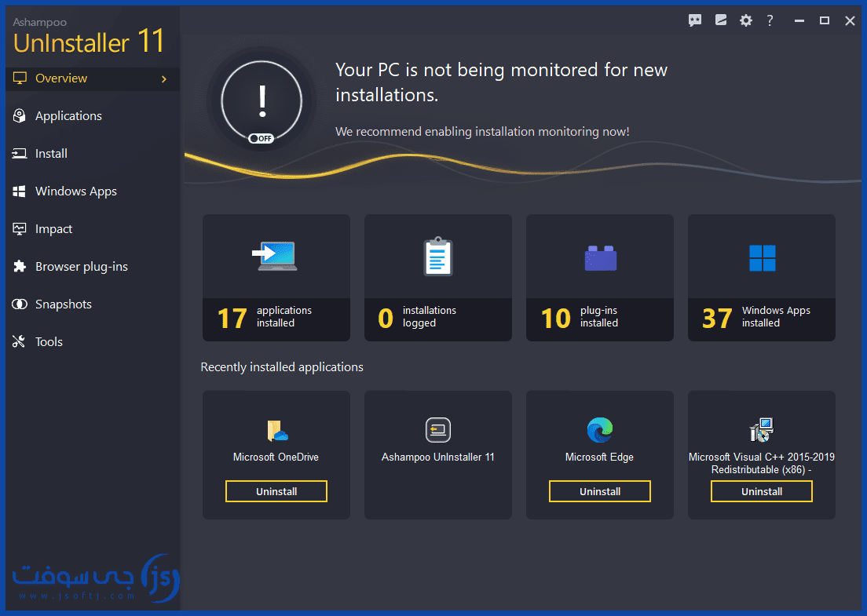This screenshot has width=867, height=616.
Task: Open the 17 applications installed tile
Action: [276, 277]
